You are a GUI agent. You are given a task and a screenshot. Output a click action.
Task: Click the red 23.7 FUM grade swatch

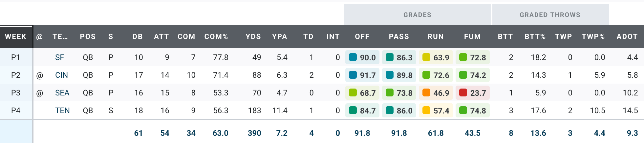pos(463,93)
